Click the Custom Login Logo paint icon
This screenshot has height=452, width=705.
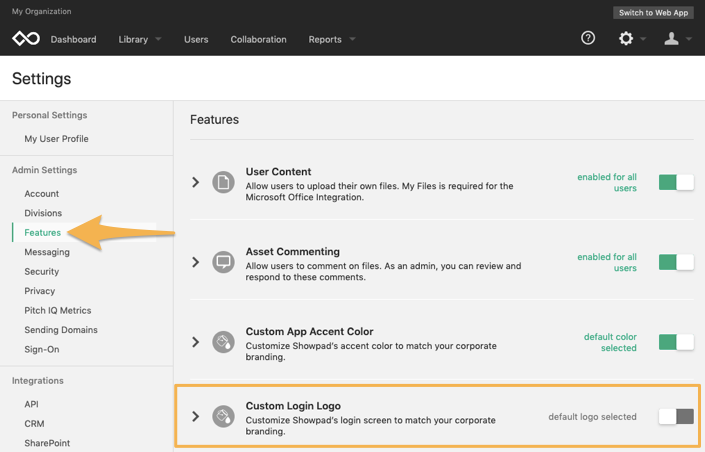tap(223, 416)
